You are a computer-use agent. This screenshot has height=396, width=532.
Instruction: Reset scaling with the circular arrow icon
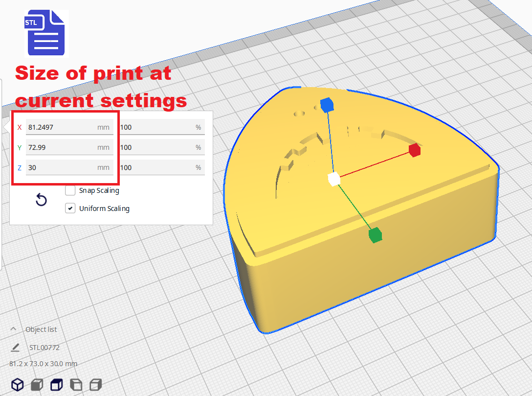coord(42,200)
